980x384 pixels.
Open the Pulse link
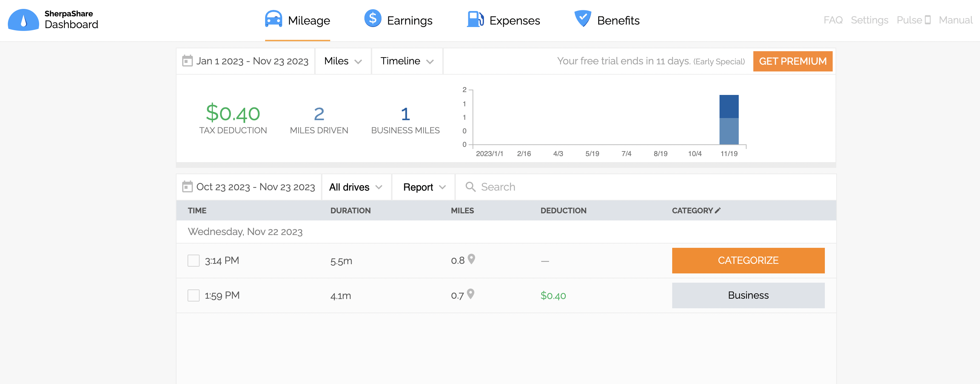pyautogui.click(x=913, y=20)
